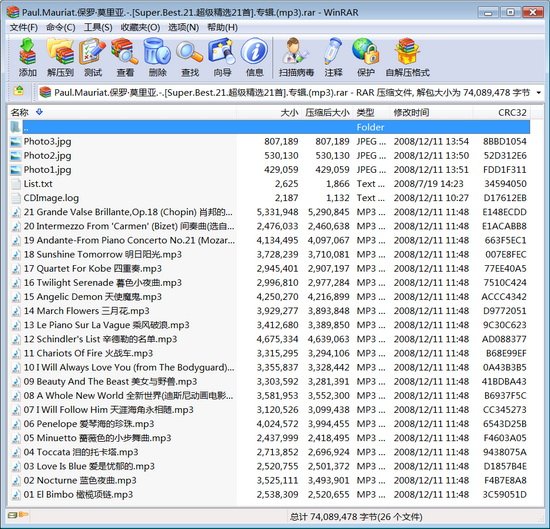Click the key icon in status bar
The height and width of the screenshot is (529, 550).
point(24,515)
